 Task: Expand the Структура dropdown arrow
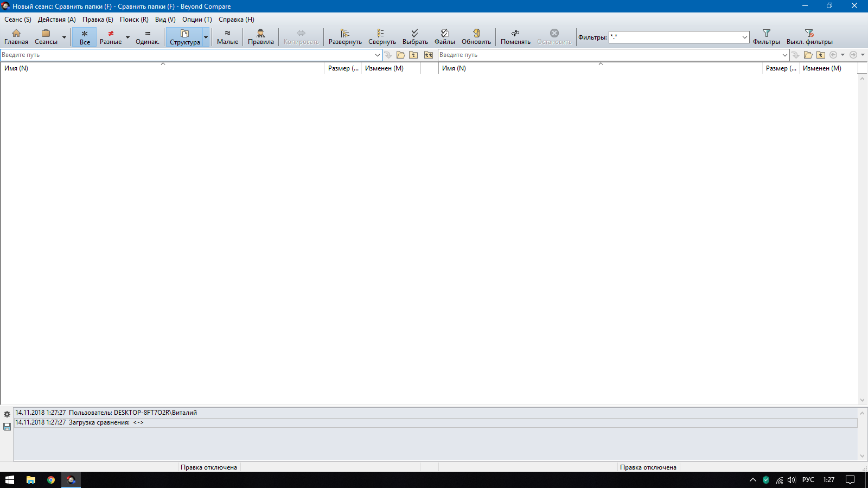tap(206, 37)
